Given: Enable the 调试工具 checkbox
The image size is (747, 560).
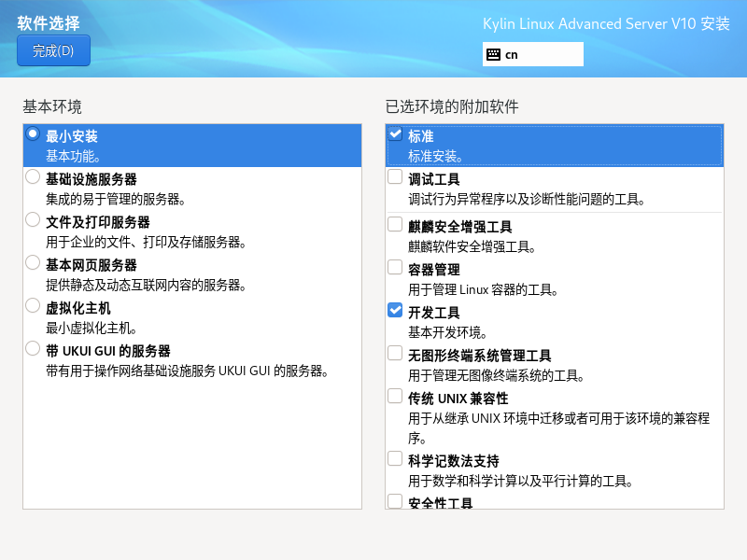Looking at the screenshot, I should (x=395, y=177).
